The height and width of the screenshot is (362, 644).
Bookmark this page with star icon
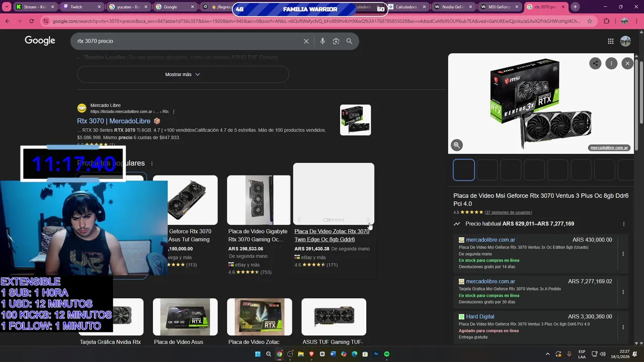click(x=590, y=21)
